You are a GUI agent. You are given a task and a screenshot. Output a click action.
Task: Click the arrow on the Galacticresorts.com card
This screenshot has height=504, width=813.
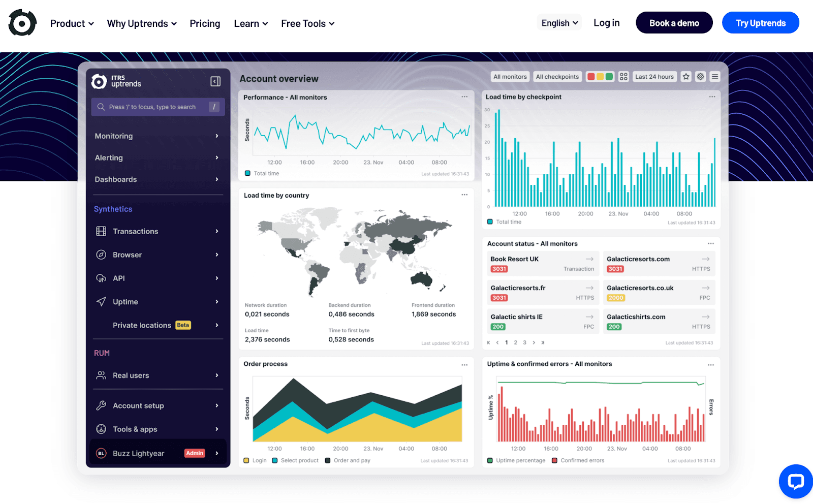706,259
